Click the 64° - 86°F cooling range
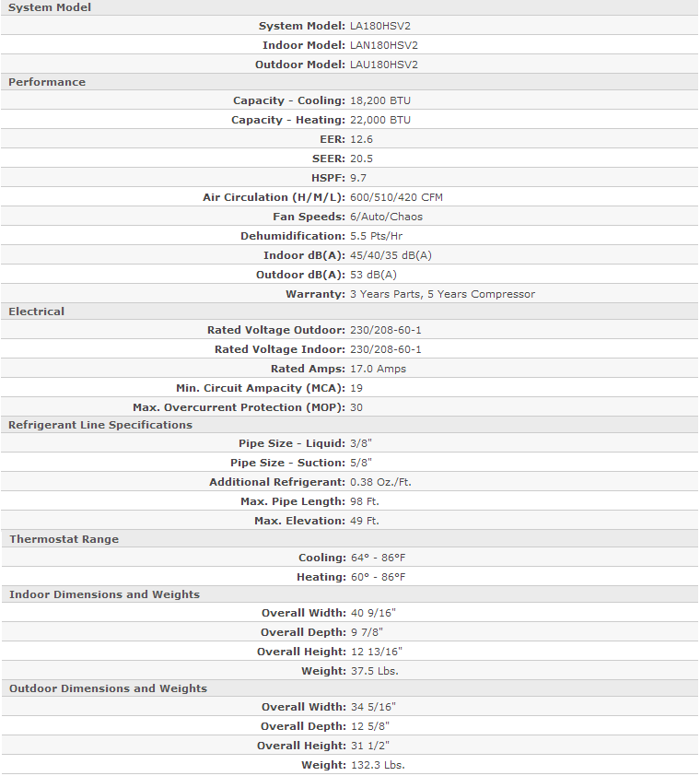Screen dimensions: 700x776 378,558
